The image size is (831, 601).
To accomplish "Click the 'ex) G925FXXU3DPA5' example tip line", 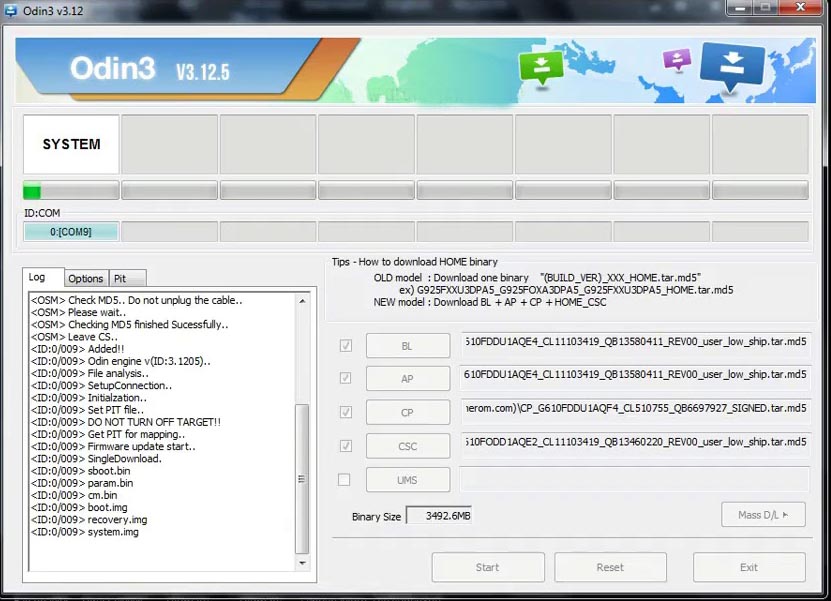I will [566, 290].
